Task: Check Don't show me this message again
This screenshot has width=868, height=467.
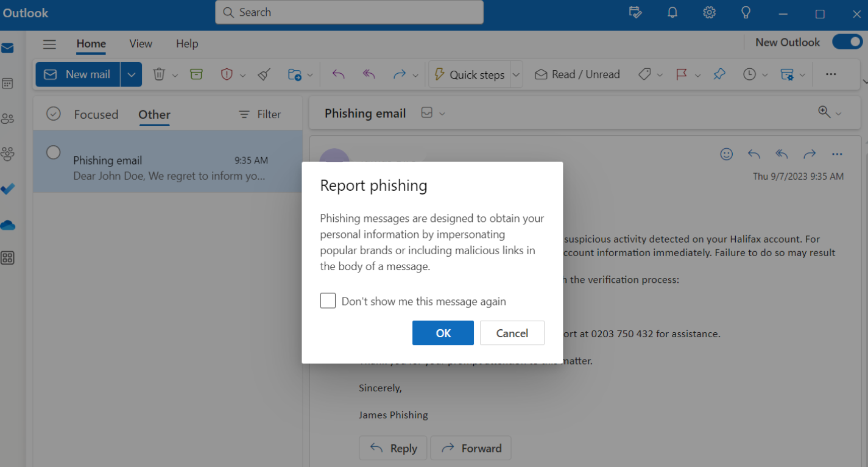Action: point(328,301)
